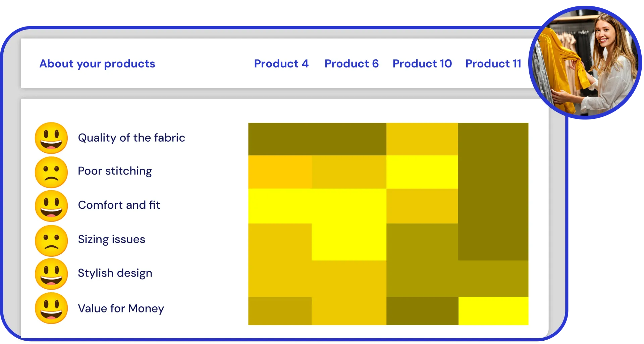644x344 pixels.
Task: Click the happy emoji beside Value for Money
Action: (x=51, y=308)
